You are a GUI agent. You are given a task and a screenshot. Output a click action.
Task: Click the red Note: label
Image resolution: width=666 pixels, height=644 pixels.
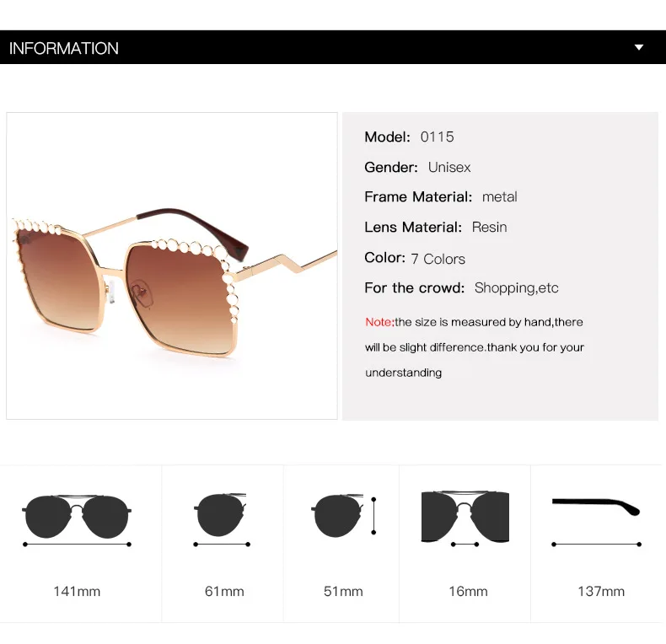point(379,322)
